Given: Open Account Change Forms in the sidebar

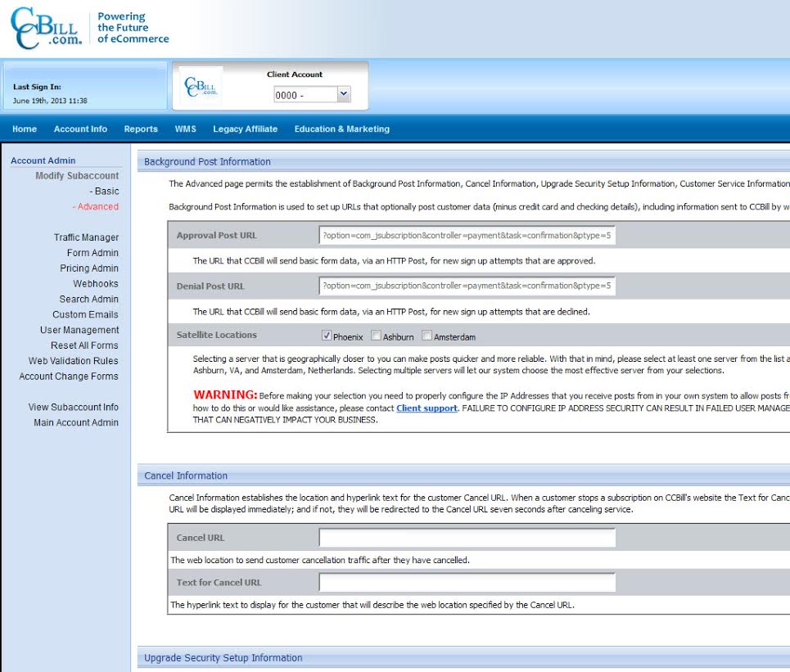Looking at the screenshot, I should pyautogui.click(x=69, y=377).
